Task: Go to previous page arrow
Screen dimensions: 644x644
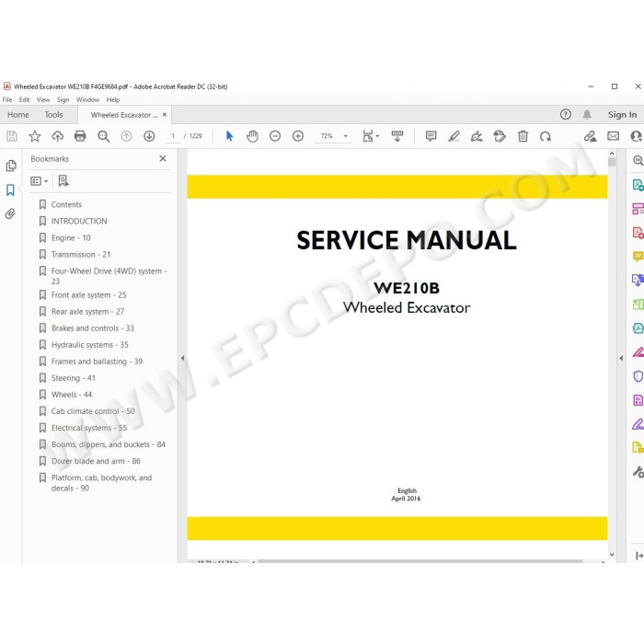Action: tap(127, 136)
